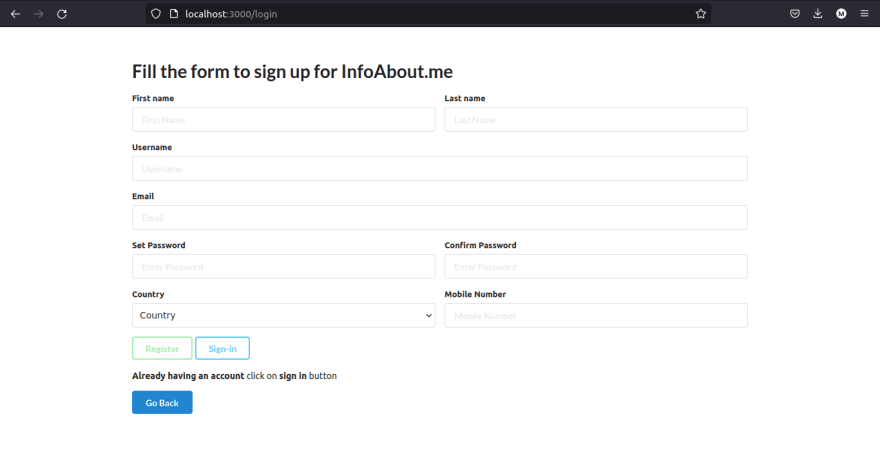Click the 'Mobile Number' label
The height and width of the screenshot is (450, 880).
tap(475, 294)
